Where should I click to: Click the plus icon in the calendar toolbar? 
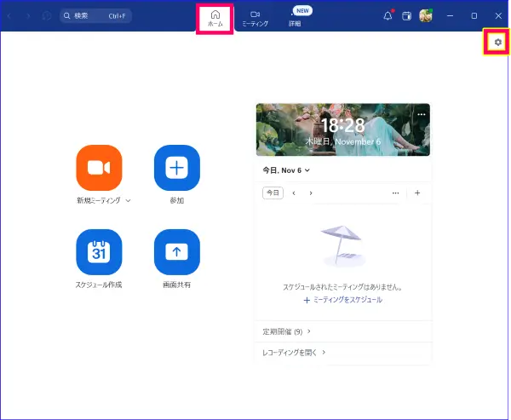click(417, 193)
